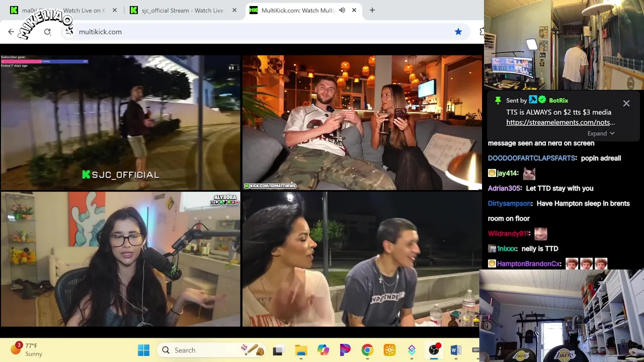Click the badge next to HamptonBrandonCx
This screenshot has width=644, height=362.
pos(492,264)
